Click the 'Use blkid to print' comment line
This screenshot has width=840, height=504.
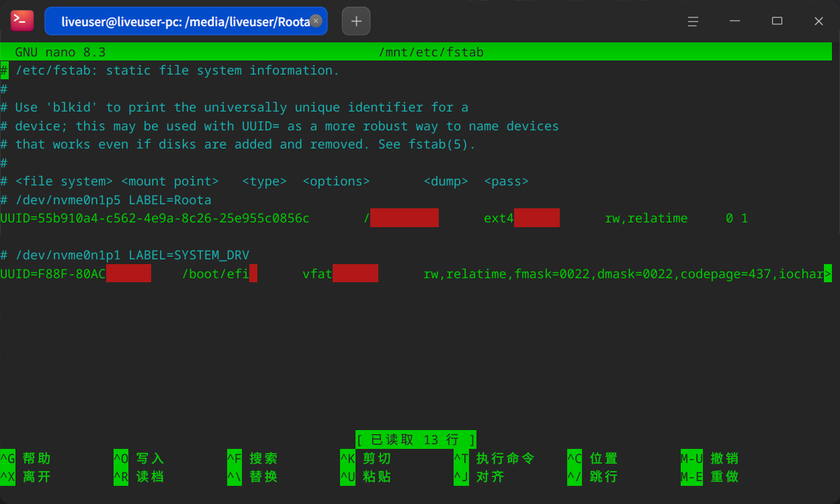235,108
